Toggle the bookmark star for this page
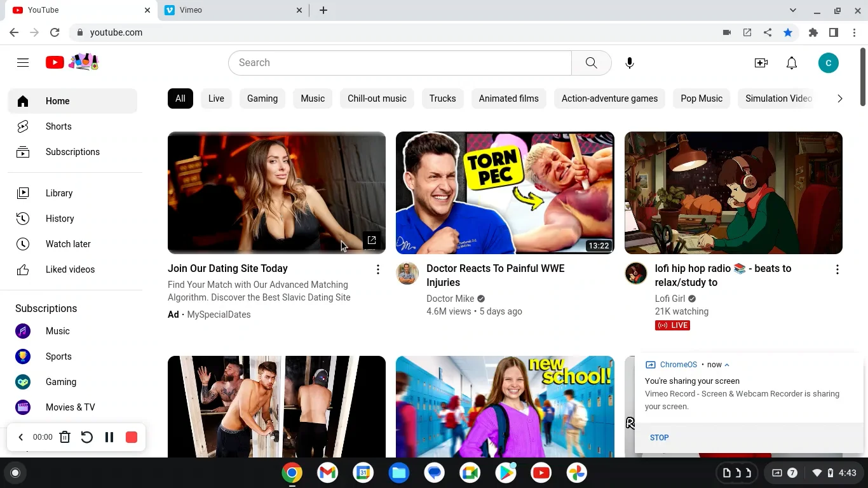Screen dimensions: 868x488 tap(788, 32)
